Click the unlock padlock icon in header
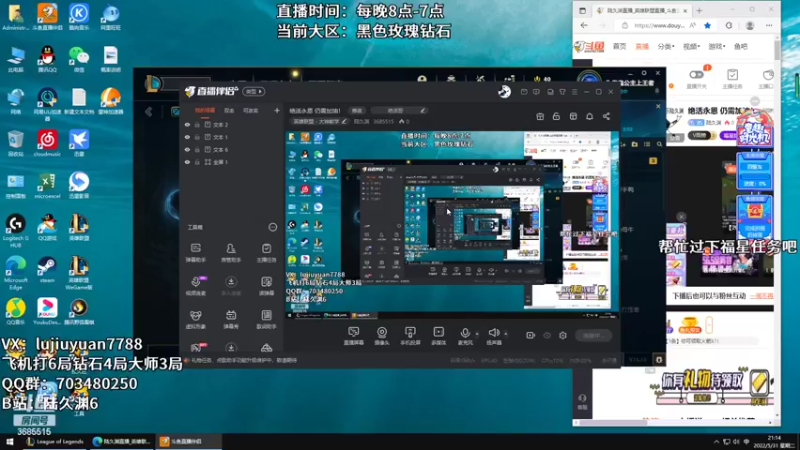 coord(556,116)
